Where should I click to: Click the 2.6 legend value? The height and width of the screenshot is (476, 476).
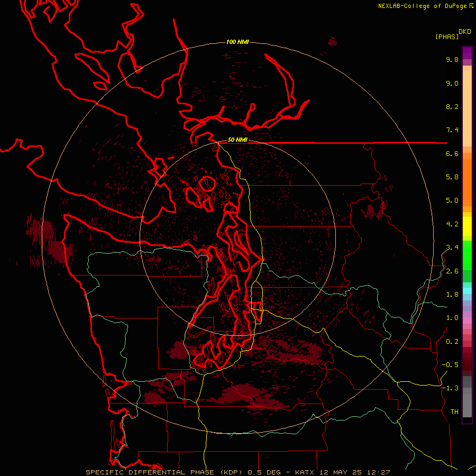tap(452, 271)
